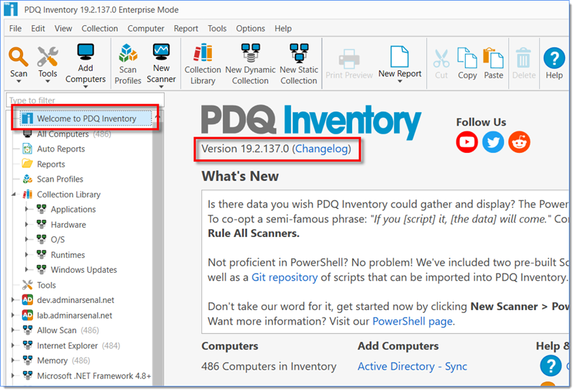Click the Scan magnifier toolbar icon

[x=18, y=57]
